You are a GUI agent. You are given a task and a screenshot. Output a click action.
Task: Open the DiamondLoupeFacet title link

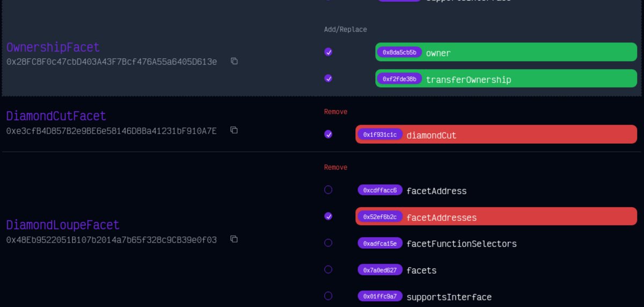tap(63, 225)
